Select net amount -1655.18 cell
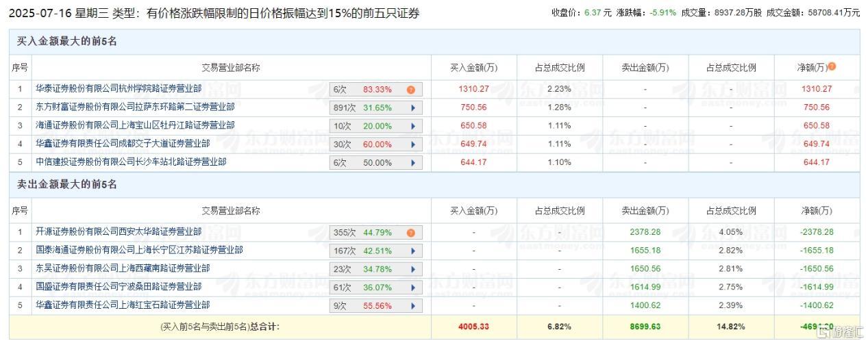The image size is (868, 343). tap(816, 251)
